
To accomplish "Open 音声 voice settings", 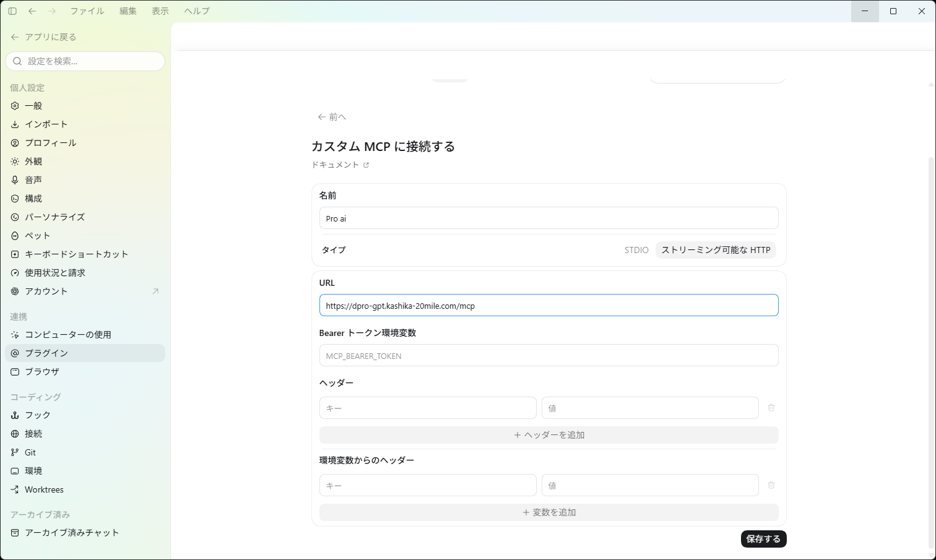I will tap(85, 180).
